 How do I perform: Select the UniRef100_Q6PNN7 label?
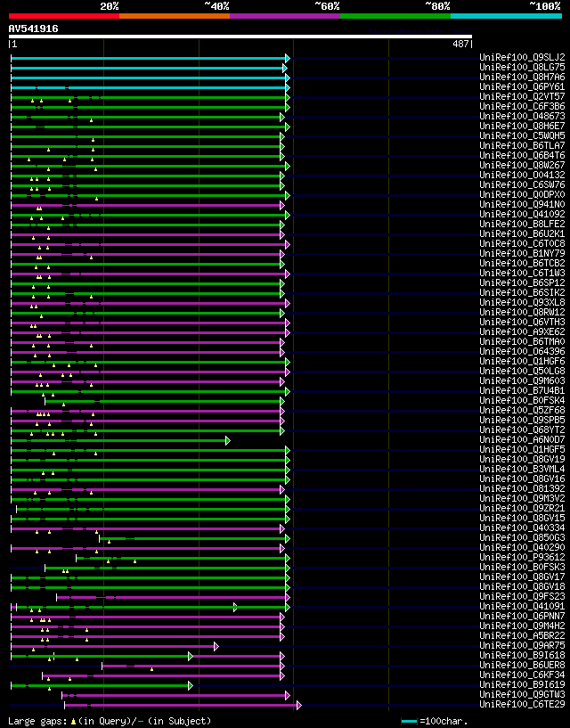click(522, 616)
